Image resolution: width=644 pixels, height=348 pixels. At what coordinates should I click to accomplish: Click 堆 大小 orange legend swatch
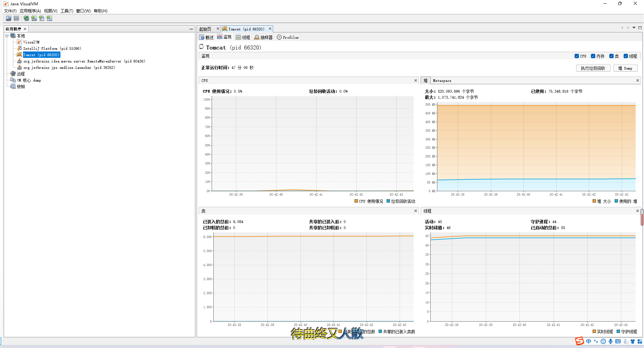click(x=594, y=201)
